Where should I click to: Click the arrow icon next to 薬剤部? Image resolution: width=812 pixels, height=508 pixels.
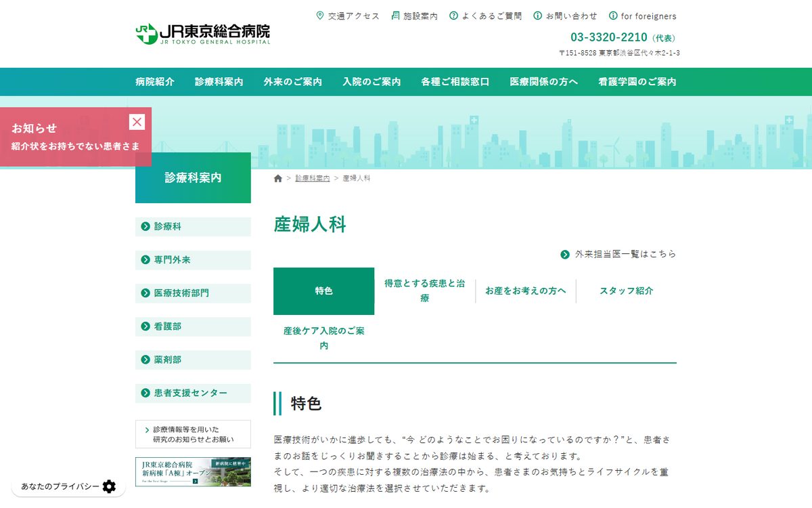click(145, 360)
